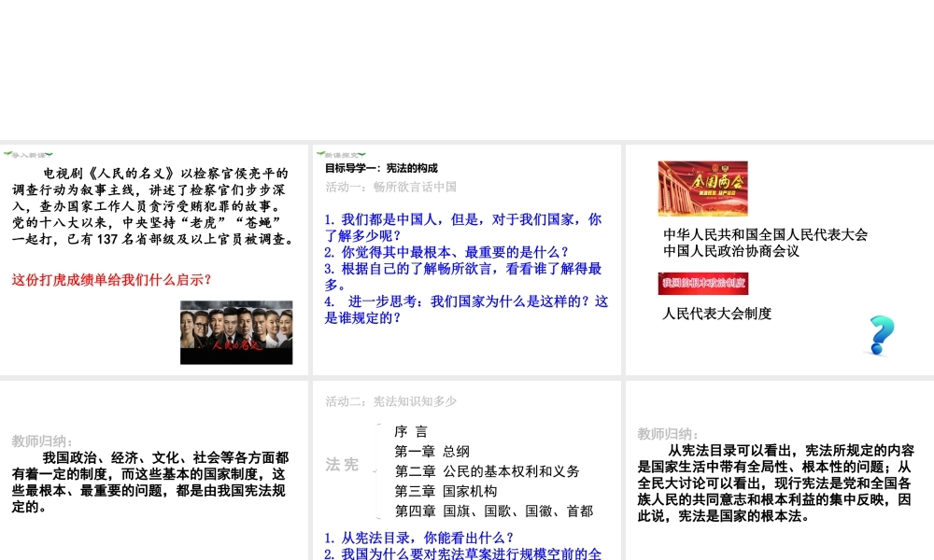Click question 2 你觉得其中最根本、最重要的是什么？
This screenshot has width=934, height=560.
(446, 252)
